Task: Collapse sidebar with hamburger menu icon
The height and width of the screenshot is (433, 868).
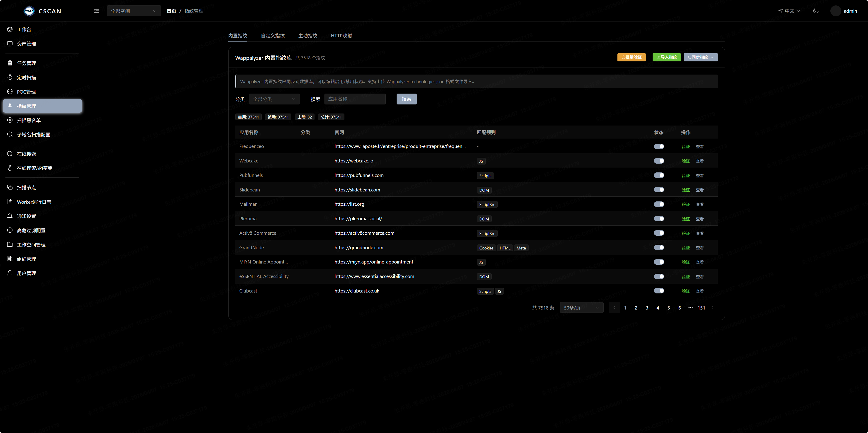Action: (97, 11)
